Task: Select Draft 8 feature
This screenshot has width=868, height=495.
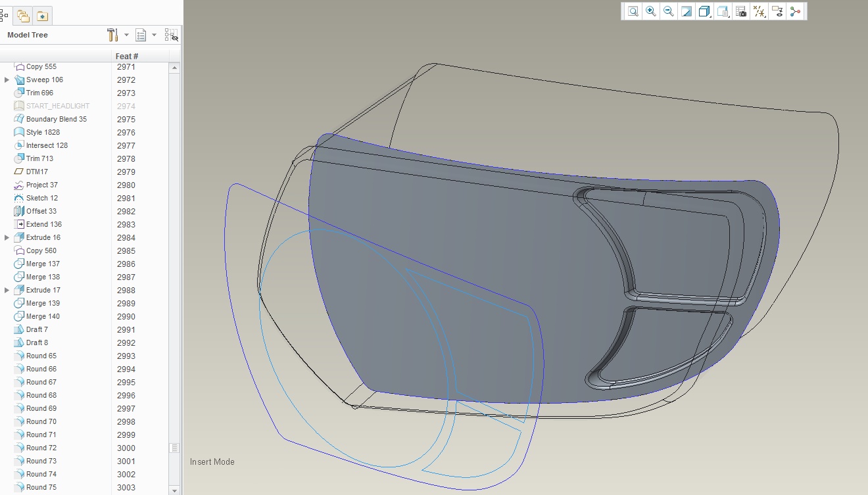Action: coord(37,342)
